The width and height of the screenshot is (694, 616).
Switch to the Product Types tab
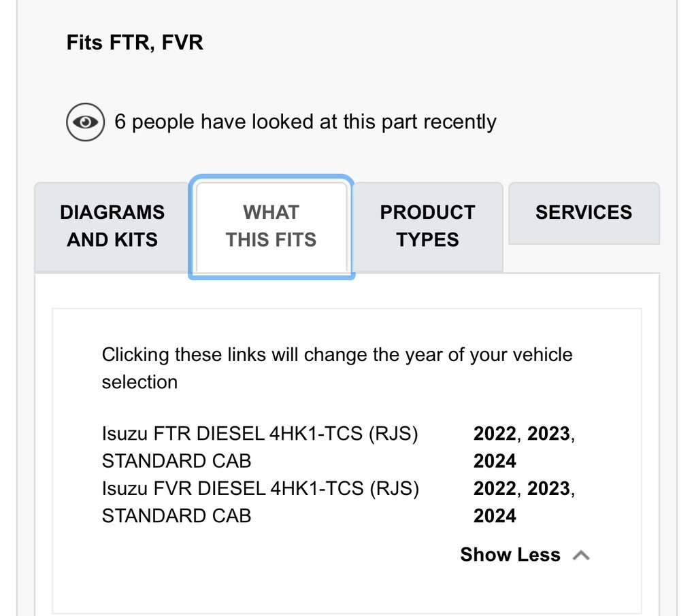(x=427, y=226)
